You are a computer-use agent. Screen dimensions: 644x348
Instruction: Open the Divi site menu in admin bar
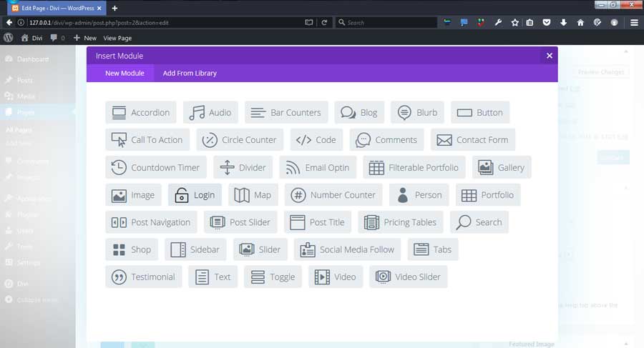(32, 38)
